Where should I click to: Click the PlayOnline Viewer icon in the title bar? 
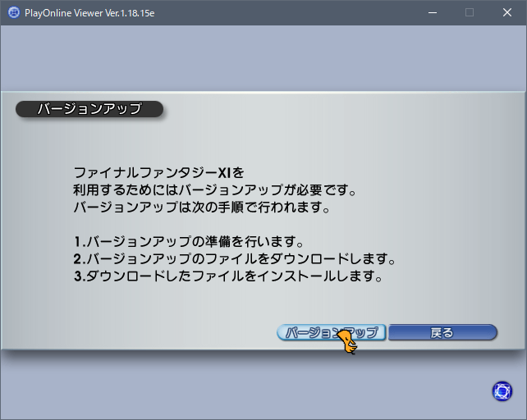pos(14,13)
